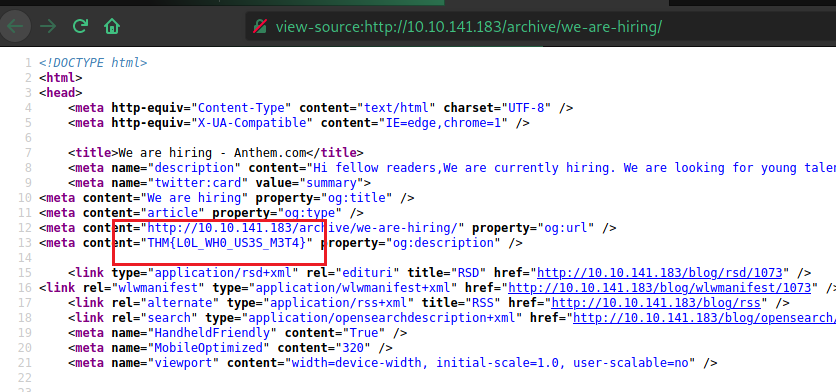Select the "search" rel value
Image resolution: width=836 pixels, height=392 pixels.
click(x=169, y=318)
